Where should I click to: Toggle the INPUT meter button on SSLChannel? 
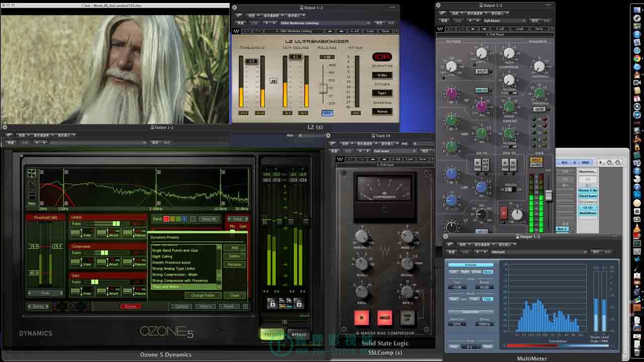536,160
